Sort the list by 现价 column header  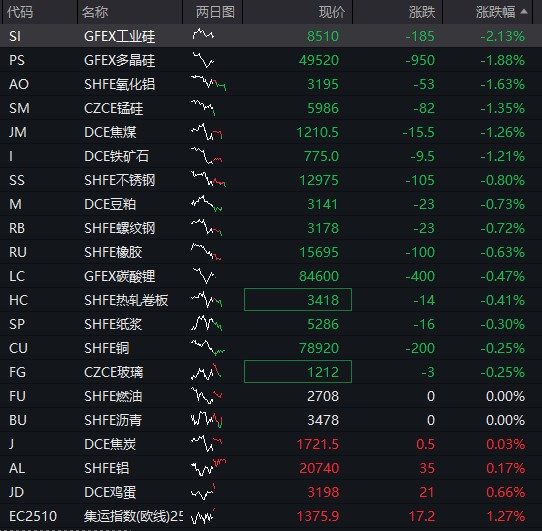click(331, 12)
